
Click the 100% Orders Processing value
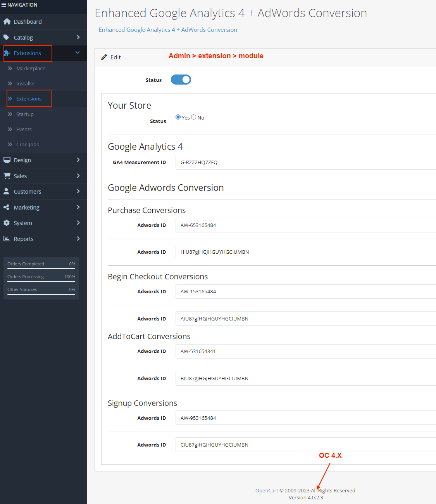[x=70, y=277]
